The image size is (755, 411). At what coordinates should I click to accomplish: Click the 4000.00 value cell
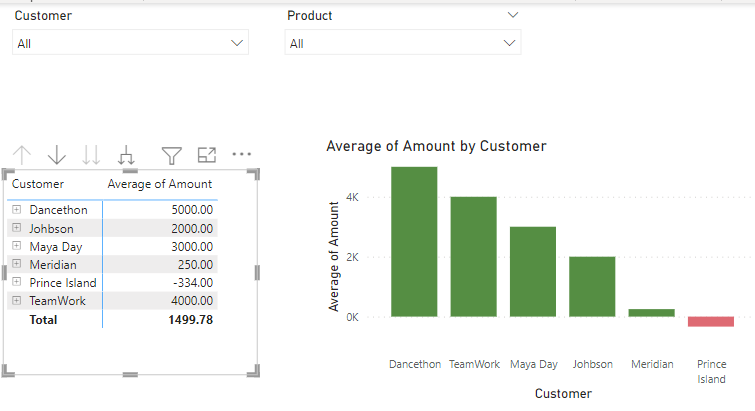[x=192, y=301]
